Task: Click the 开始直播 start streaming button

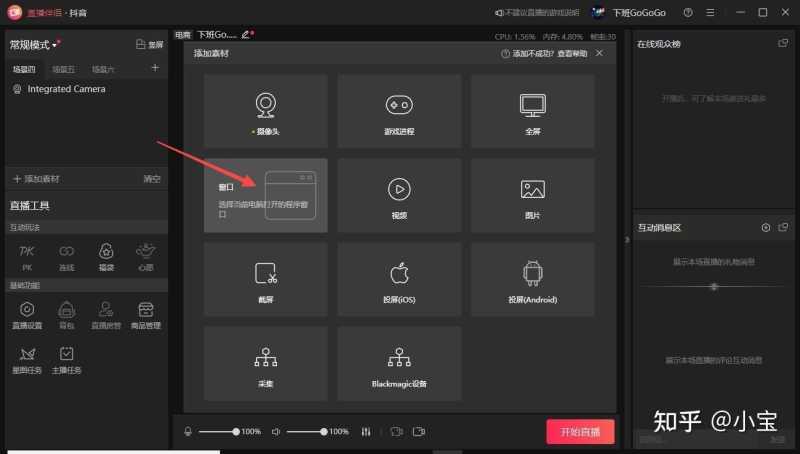Action: [x=580, y=432]
